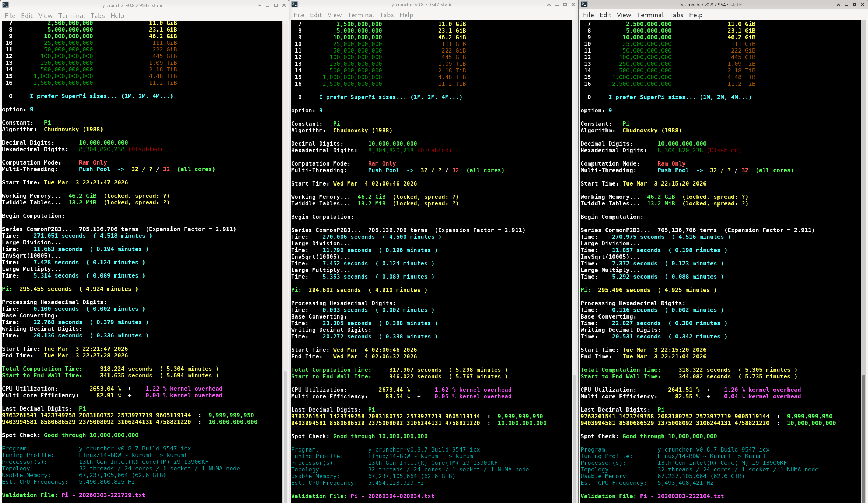Screen dimensions: 868x503
Task: Open the Terminal menu in the right terminal
Action: coord(650,15)
